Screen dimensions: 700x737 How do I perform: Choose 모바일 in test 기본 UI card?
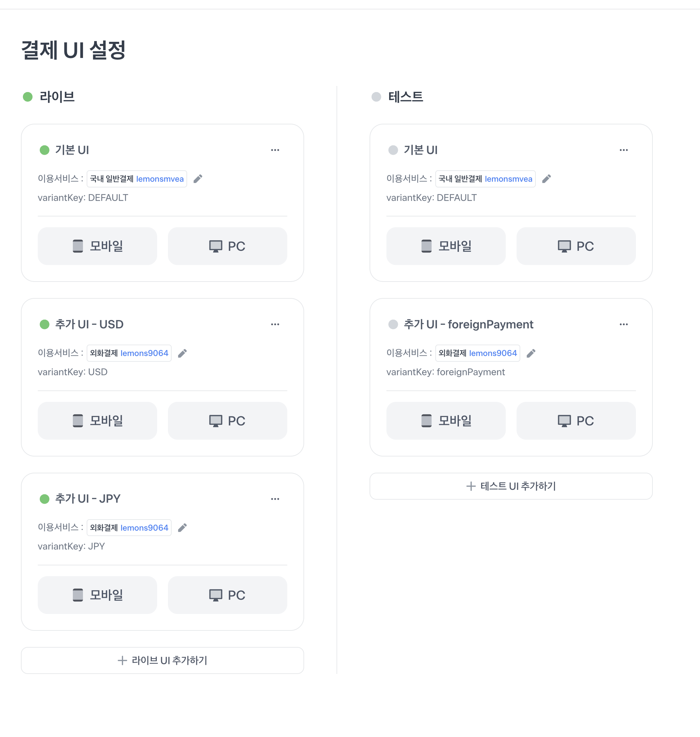click(446, 246)
